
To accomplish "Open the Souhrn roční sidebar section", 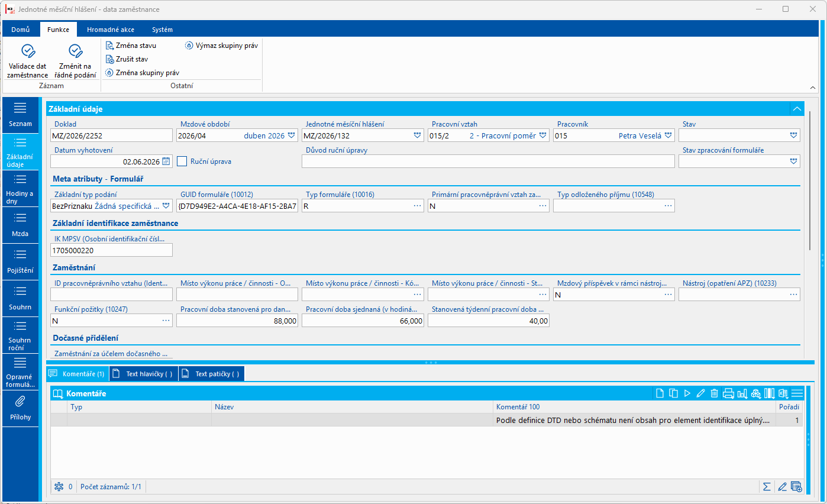I will [20, 335].
